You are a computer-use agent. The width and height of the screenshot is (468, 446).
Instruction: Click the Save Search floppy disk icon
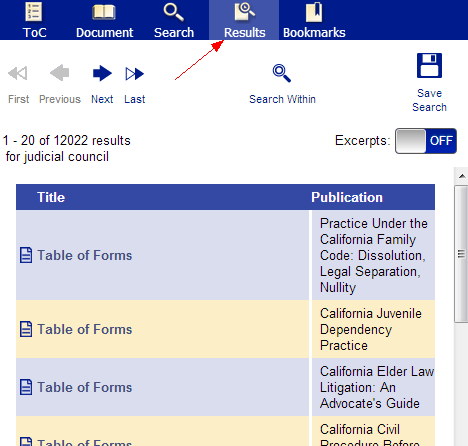[x=429, y=65]
